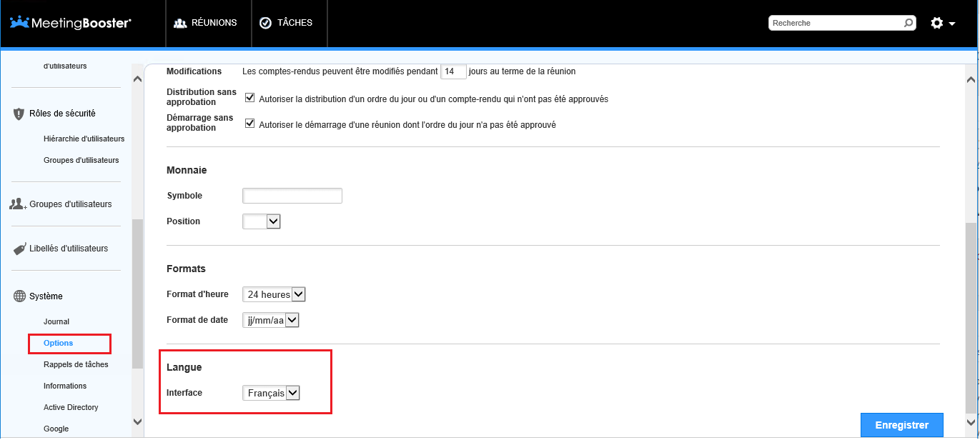
Task: Open the Tâches menu
Action: pyautogui.click(x=286, y=23)
